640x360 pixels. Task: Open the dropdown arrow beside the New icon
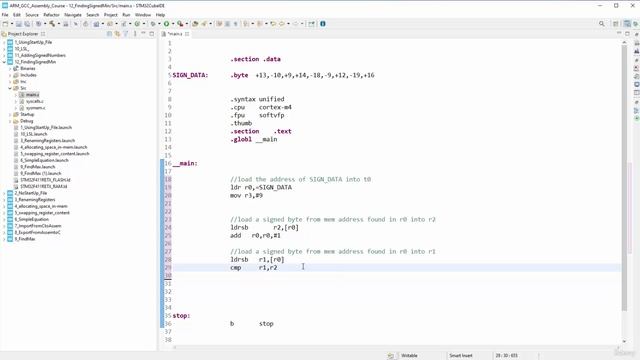[11, 24]
